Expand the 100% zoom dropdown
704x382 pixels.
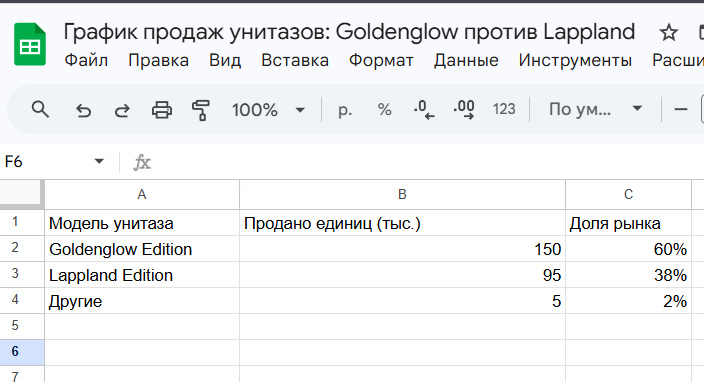coord(268,110)
